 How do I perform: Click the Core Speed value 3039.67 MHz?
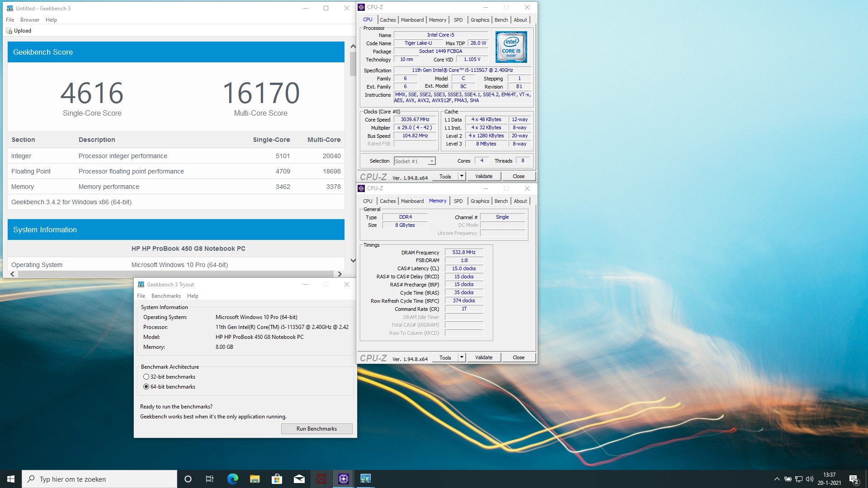[x=415, y=120]
